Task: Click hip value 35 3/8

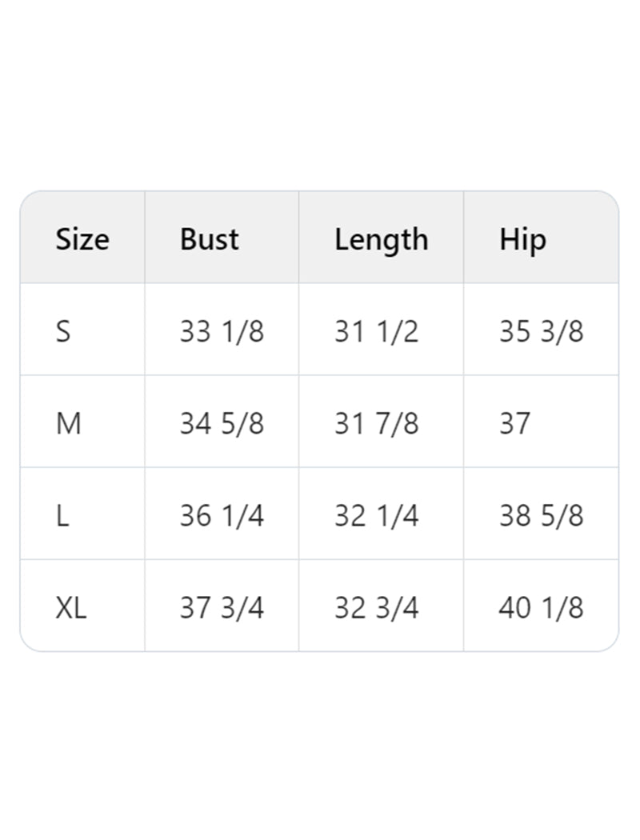Action: [x=542, y=331]
